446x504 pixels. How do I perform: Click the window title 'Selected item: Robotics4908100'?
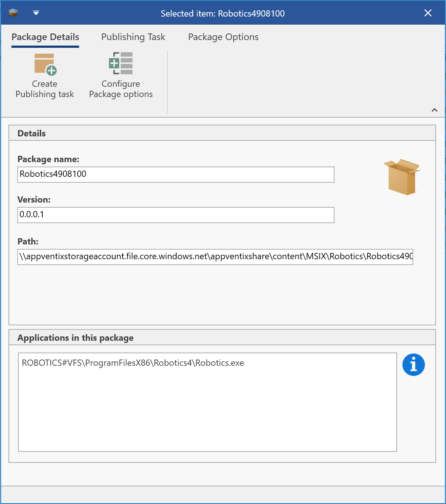223,14
